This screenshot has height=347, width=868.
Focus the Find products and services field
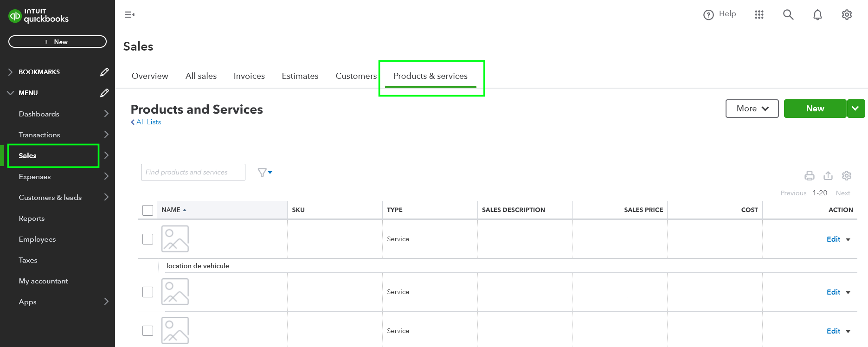point(193,172)
